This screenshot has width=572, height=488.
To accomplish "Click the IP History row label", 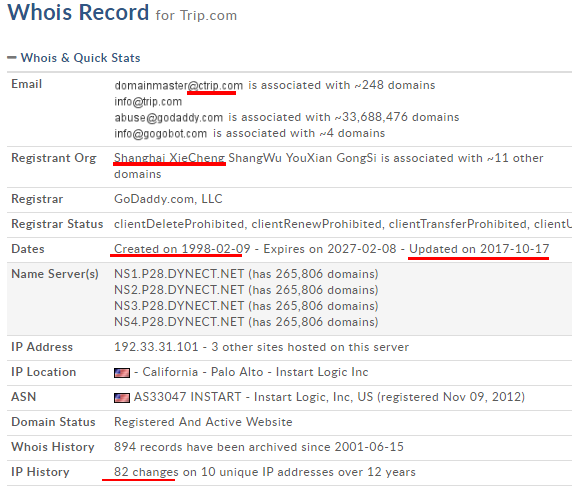I will [40, 472].
